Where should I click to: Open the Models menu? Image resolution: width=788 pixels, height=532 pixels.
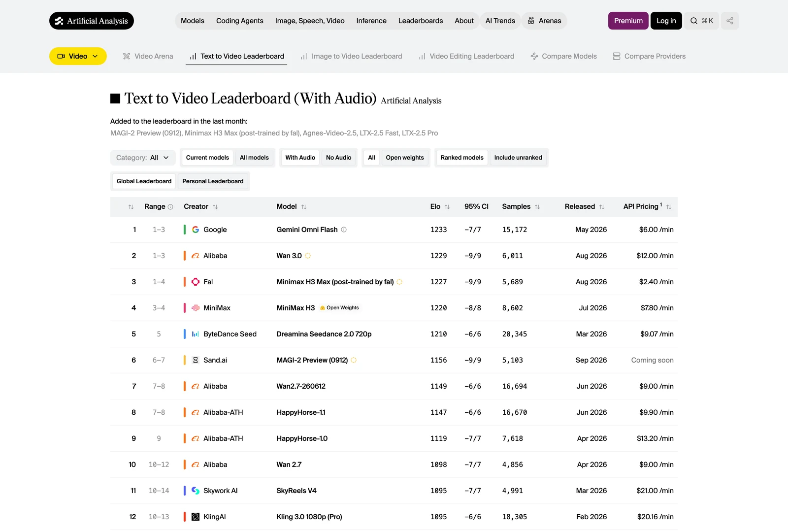[193, 21]
